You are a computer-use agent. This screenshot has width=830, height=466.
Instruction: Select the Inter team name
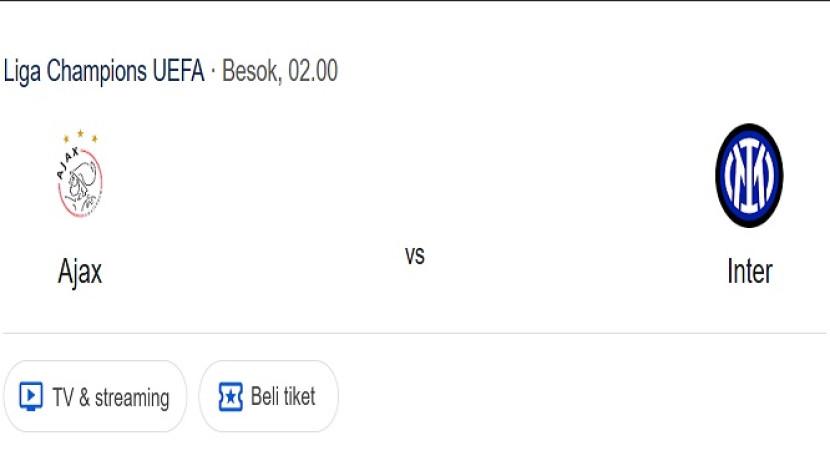(749, 271)
